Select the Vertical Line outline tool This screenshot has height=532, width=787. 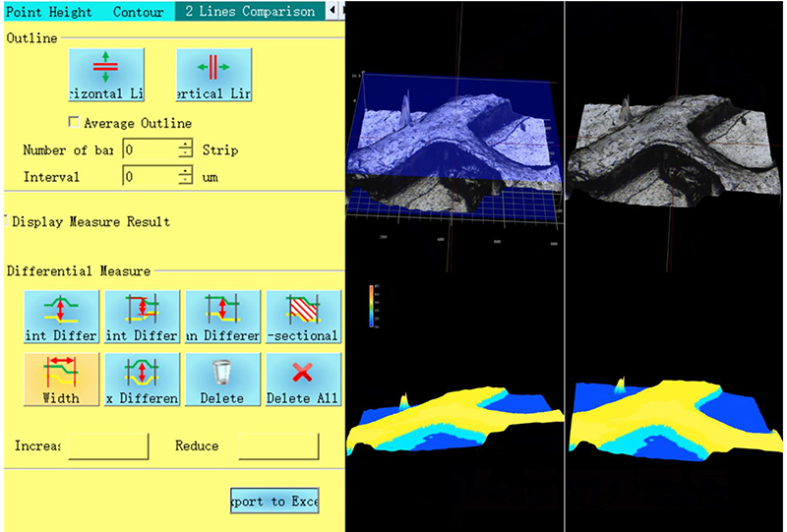[x=213, y=75]
